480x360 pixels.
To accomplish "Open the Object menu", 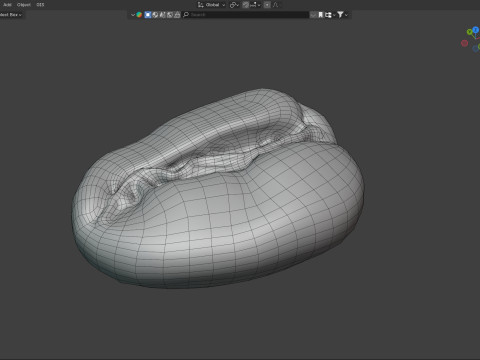I will point(24,5).
